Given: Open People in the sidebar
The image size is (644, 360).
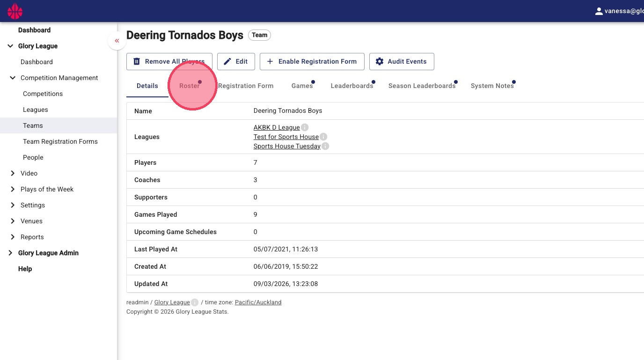Looking at the screenshot, I should point(33,157).
